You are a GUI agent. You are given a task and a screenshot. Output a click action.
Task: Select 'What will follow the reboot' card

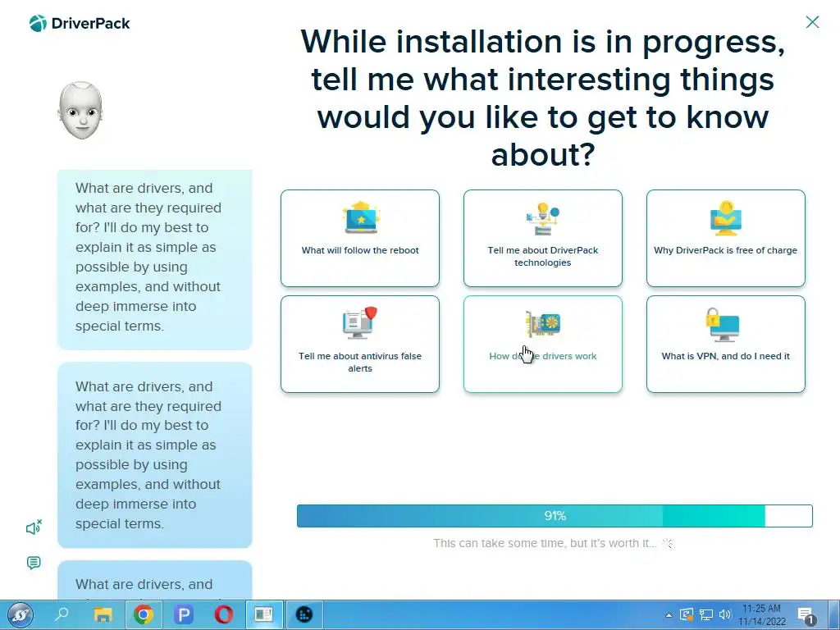tap(360, 238)
